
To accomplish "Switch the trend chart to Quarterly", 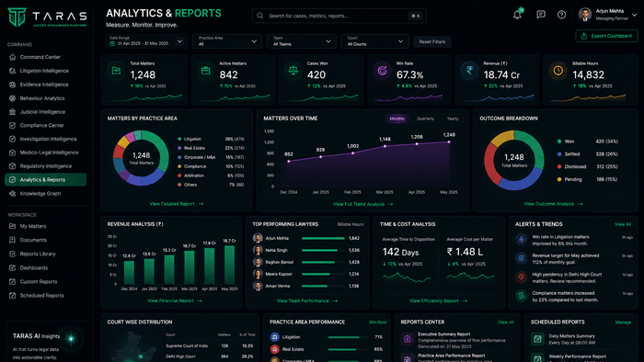I will click(x=425, y=119).
